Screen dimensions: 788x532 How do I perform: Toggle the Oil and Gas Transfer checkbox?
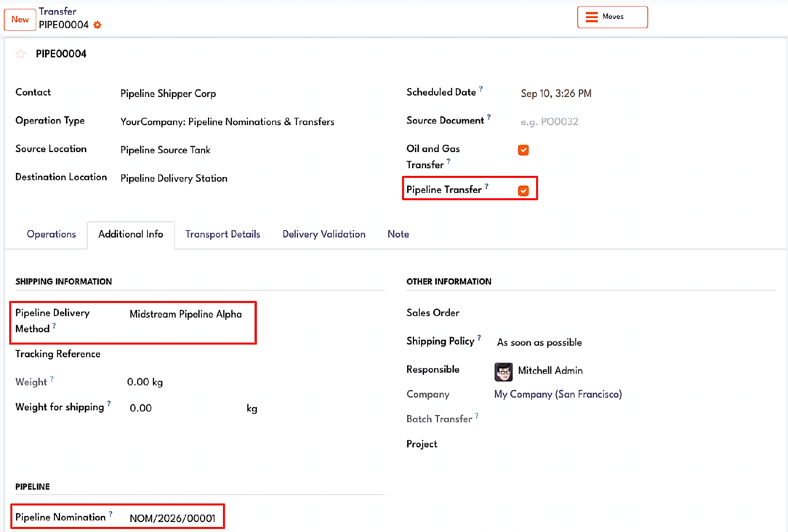523,150
